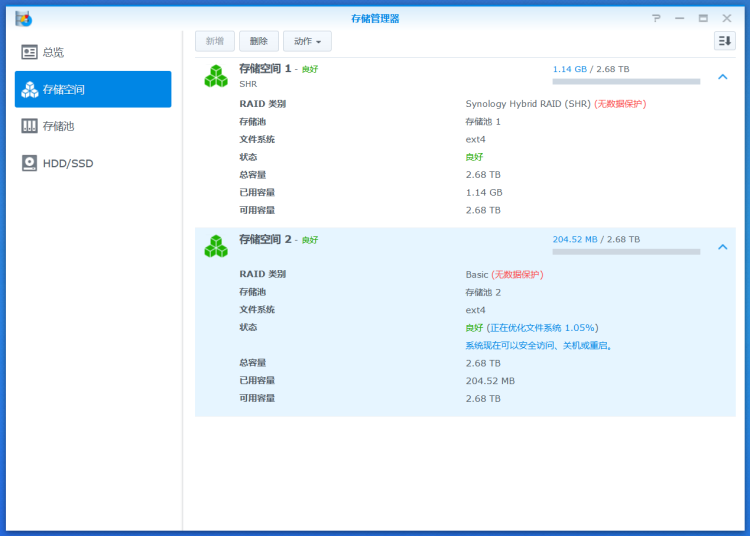Click the HDD/SSD disk icon
The image size is (750, 536).
click(29, 164)
